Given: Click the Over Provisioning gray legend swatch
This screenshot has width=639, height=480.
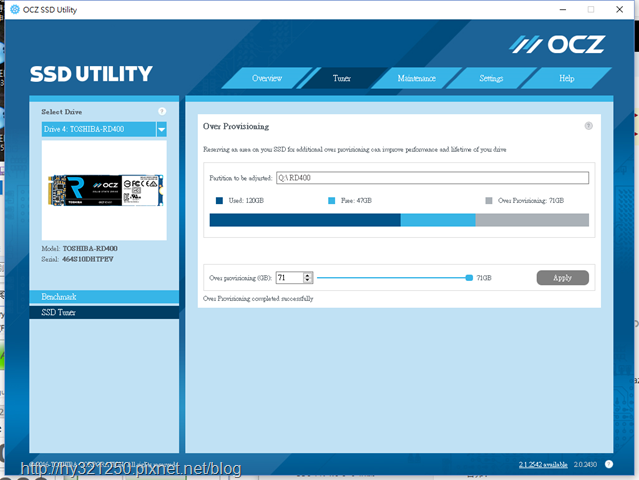Looking at the screenshot, I should click(x=489, y=200).
